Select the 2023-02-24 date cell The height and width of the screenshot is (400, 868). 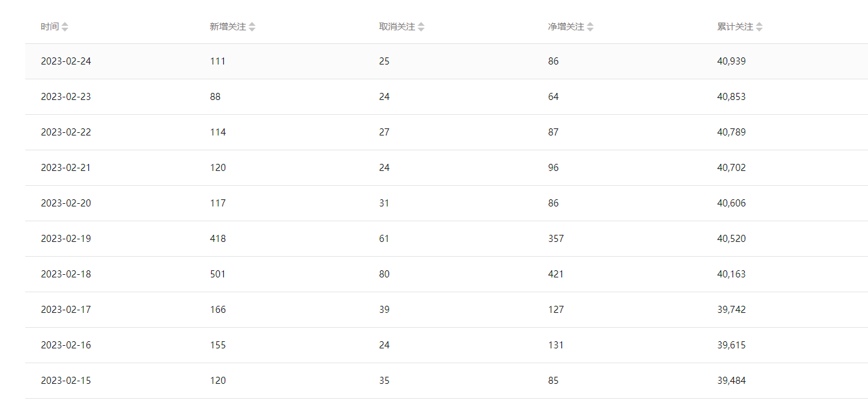[66, 61]
